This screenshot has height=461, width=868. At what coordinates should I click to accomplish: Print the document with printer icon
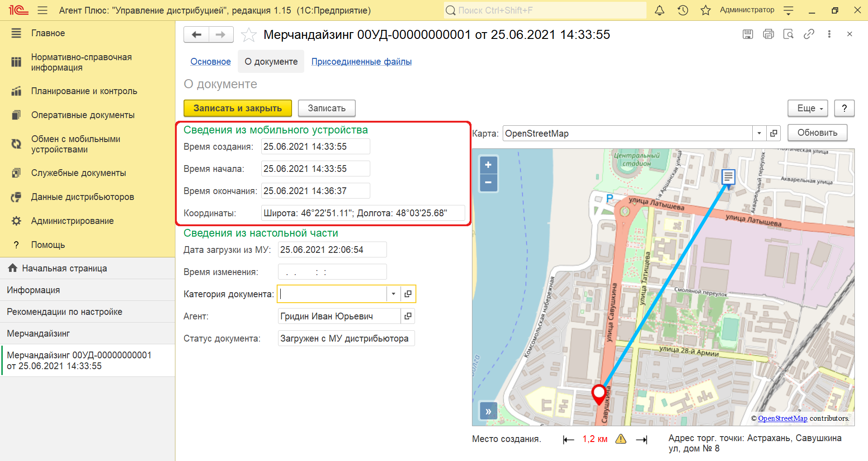click(x=769, y=34)
